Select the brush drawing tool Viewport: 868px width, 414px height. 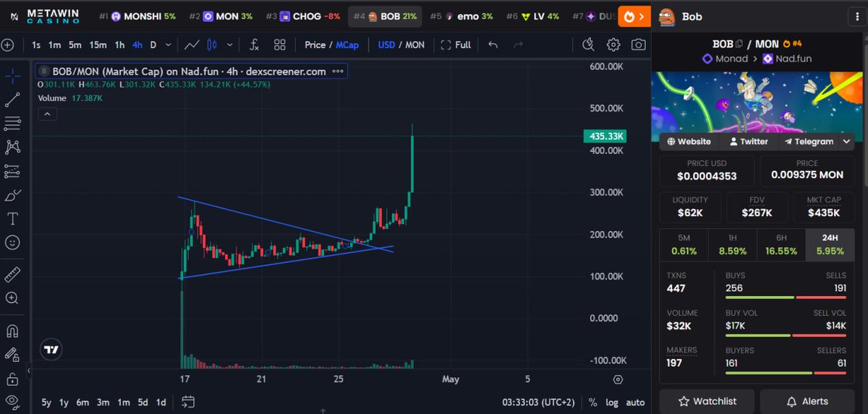[x=12, y=195]
